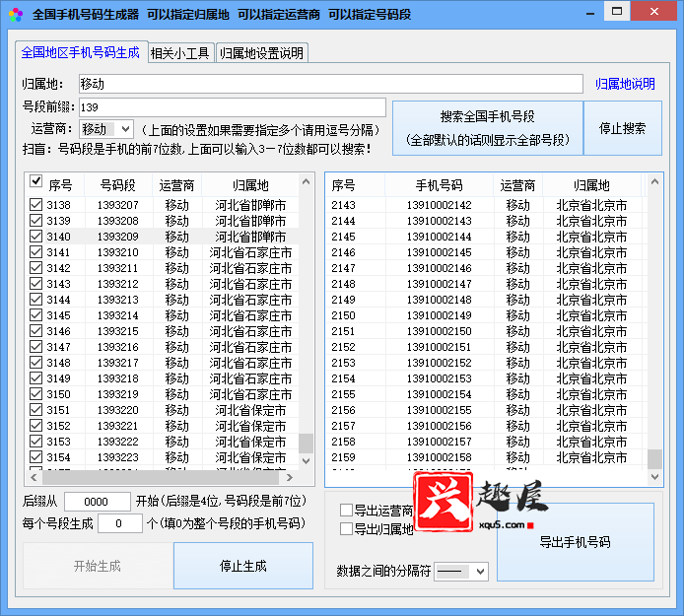The width and height of the screenshot is (684, 616).
Task: Select phone number 13910002150
Action: [439, 331]
